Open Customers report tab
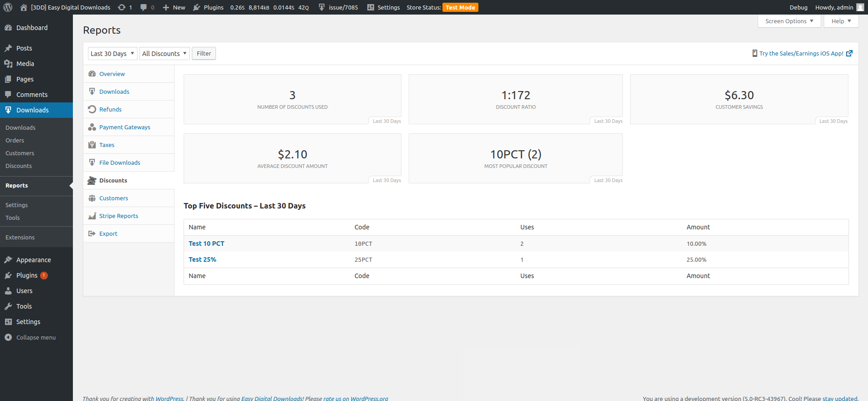The image size is (868, 401). point(113,198)
